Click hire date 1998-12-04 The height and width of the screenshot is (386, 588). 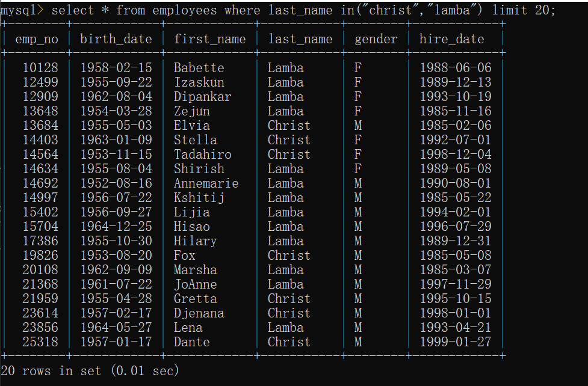coord(455,155)
